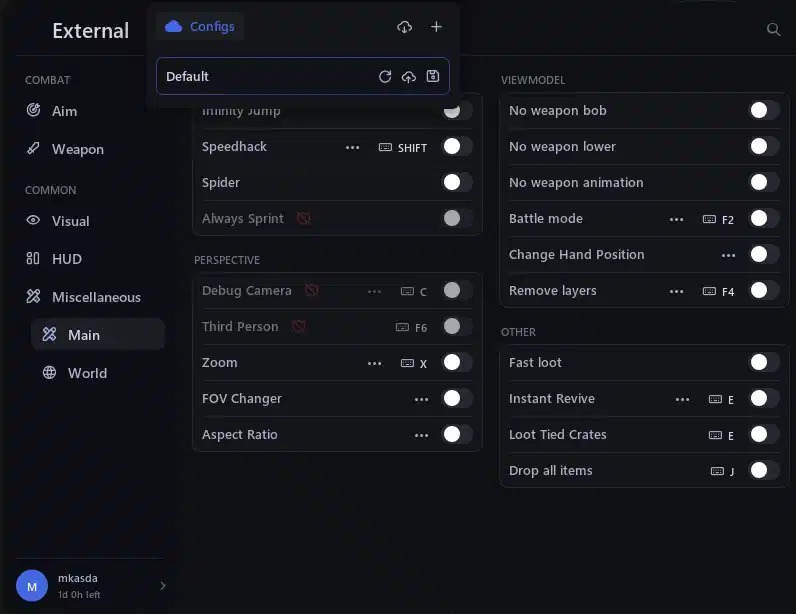Click the Configs cloud button
This screenshot has width=796, height=614.
(200, 27)
